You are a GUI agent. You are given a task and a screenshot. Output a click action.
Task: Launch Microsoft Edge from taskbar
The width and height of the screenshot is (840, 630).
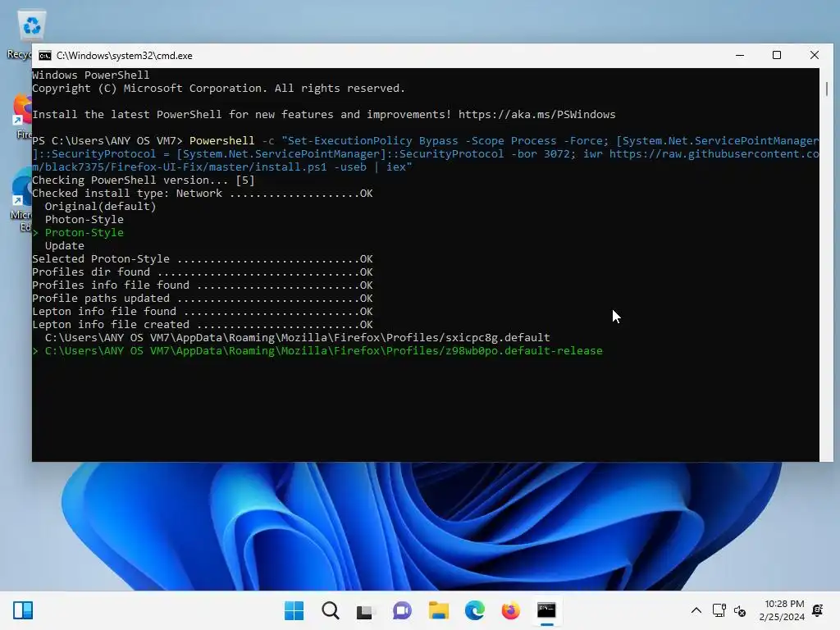[x=474, y=610]
